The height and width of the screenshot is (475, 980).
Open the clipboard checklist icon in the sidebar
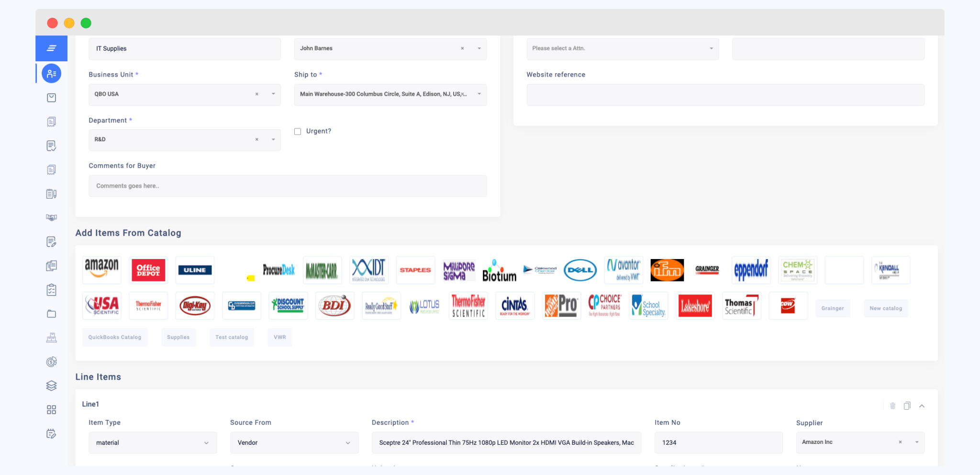(x=51, y=289)
